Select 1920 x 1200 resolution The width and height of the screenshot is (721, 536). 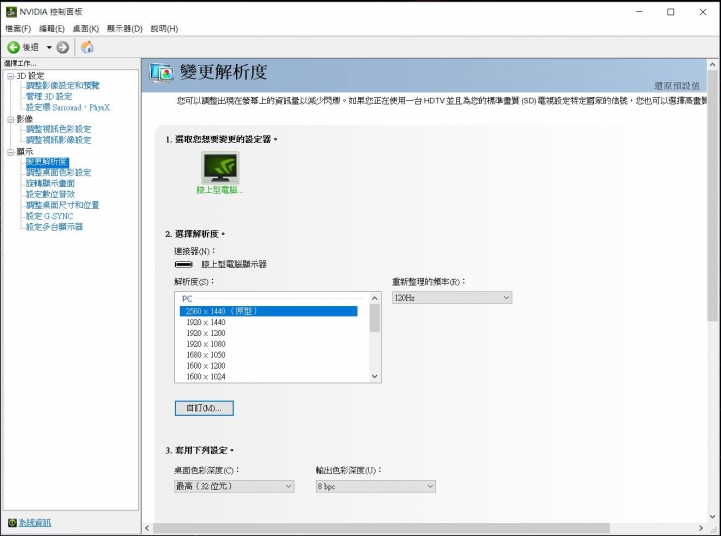pos(269,333)
